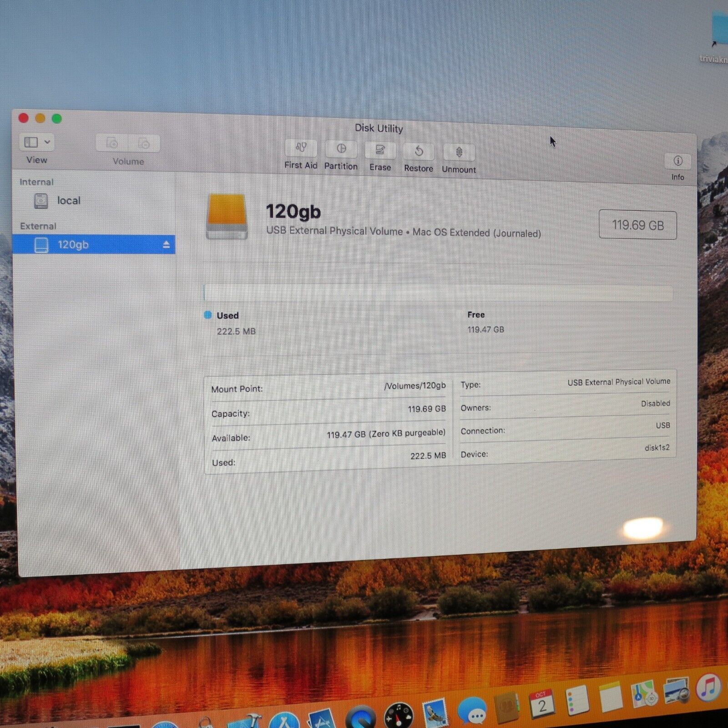Click the Used row value in details table
728x728 pixels.
(x=428, y=456)
